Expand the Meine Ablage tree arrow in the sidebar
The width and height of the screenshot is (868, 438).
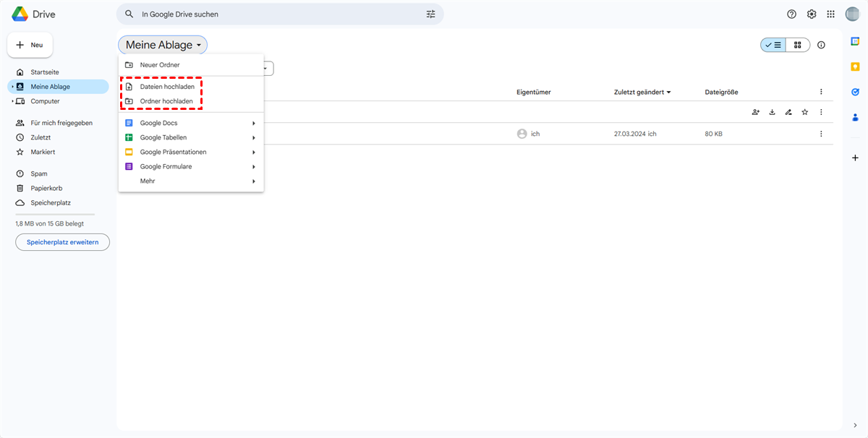[x=12, y=87]
